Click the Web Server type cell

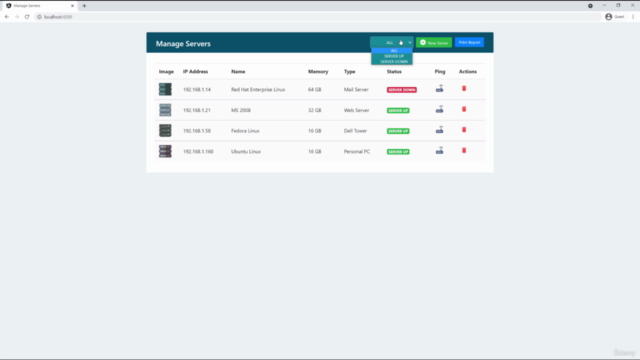pyautogui.click(x=356, y=110)
